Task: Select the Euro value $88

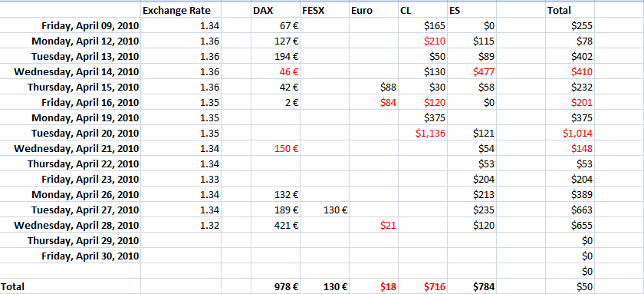Action: tap(373, 88)
